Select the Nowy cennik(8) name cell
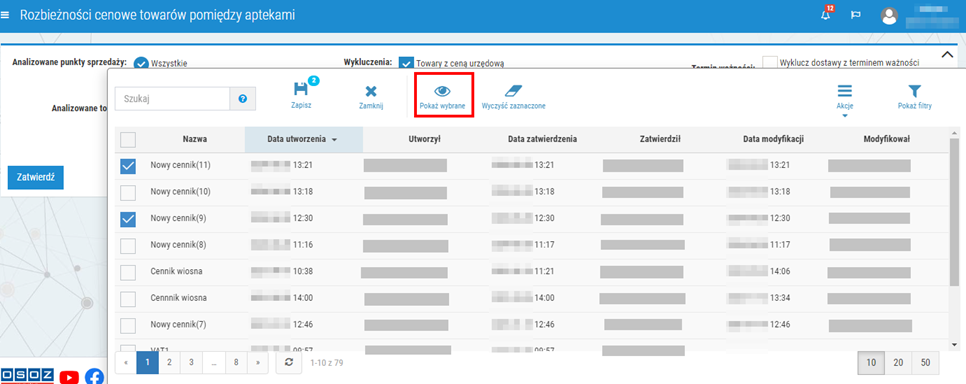The image size is (966, 384). point(178,245)
